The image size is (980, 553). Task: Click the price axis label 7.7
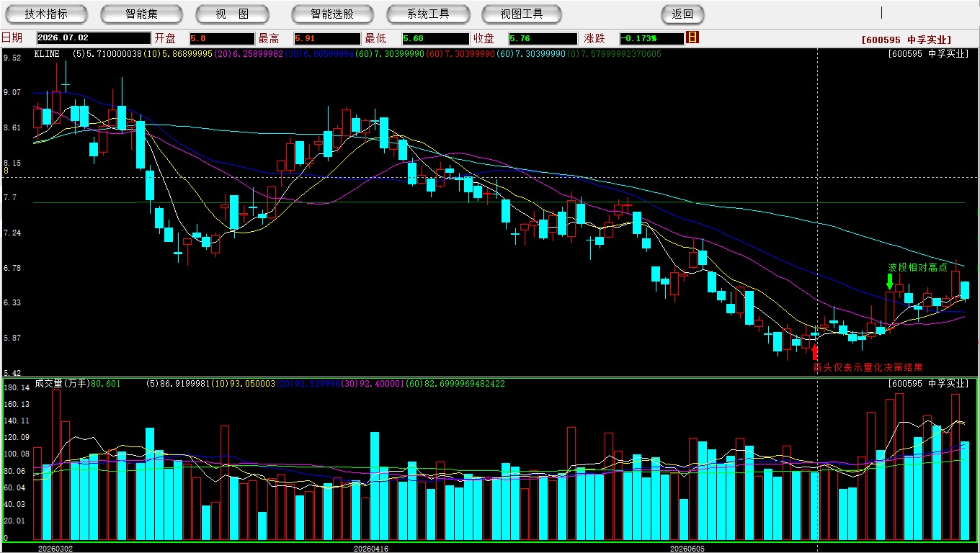[10, 197]
